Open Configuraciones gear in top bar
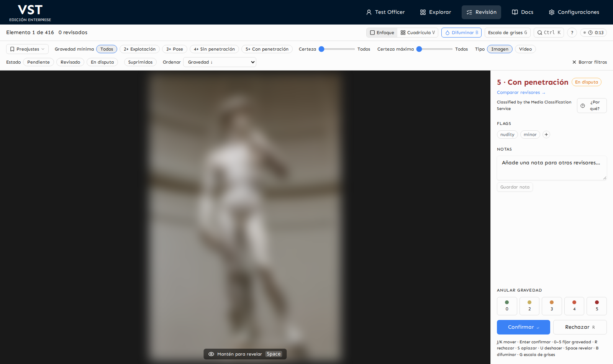 (574, 12)
